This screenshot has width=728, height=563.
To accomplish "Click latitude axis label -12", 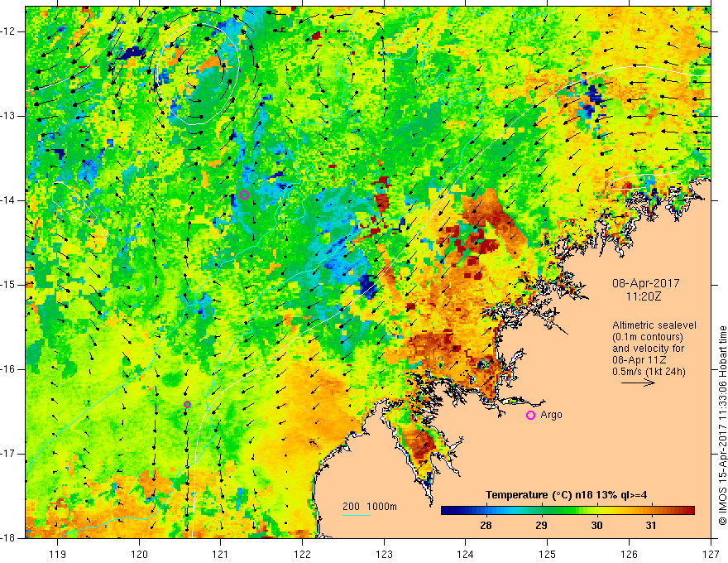I will pos(8,31).
